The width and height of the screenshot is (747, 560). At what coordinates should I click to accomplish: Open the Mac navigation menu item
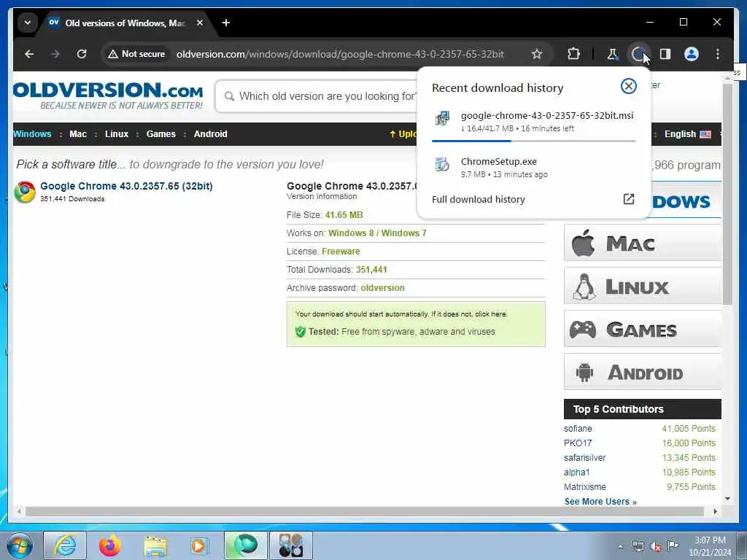pos(78,134)
